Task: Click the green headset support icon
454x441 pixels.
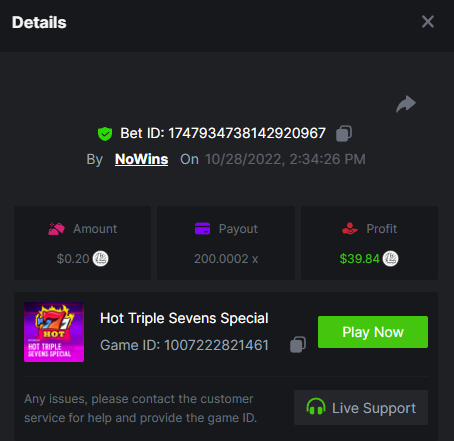Action: (316, 407)
